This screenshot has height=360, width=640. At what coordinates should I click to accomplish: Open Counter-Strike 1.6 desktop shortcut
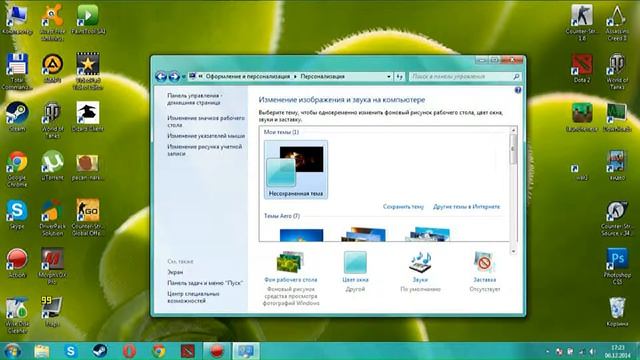(582, 22)
